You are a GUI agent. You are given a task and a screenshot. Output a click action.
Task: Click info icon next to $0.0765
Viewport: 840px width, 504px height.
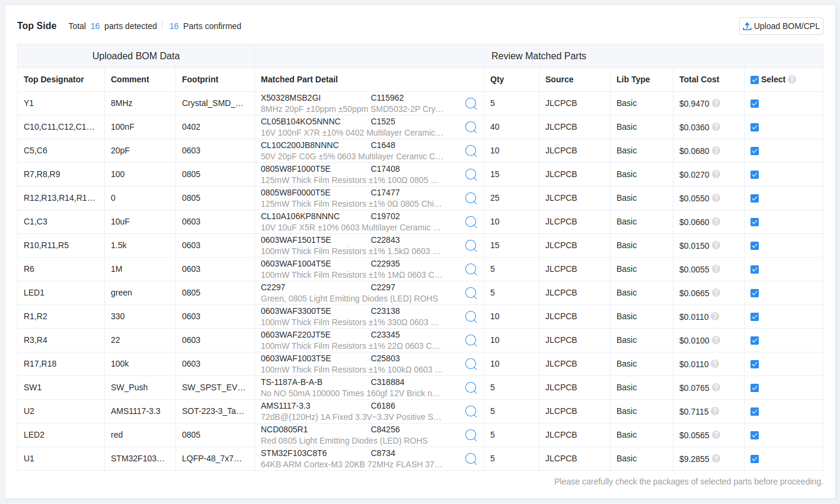point(716,387)
